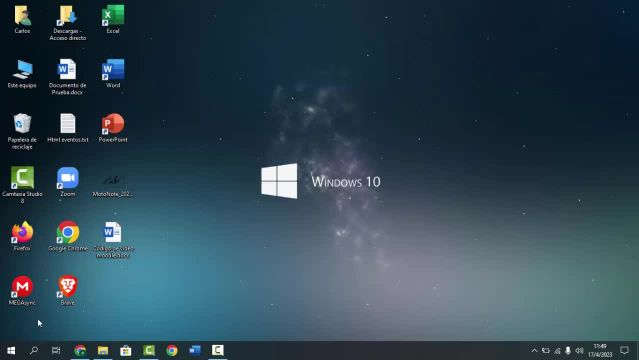Select the Camtasia Studio 8 desktop shortcut
This screenshot has width=639, height=360.
pos(22,185)
